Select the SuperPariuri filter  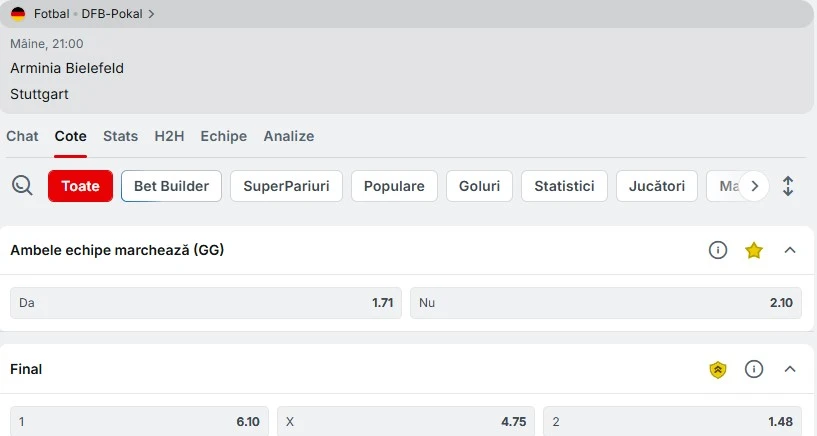[x=286, y=186]
